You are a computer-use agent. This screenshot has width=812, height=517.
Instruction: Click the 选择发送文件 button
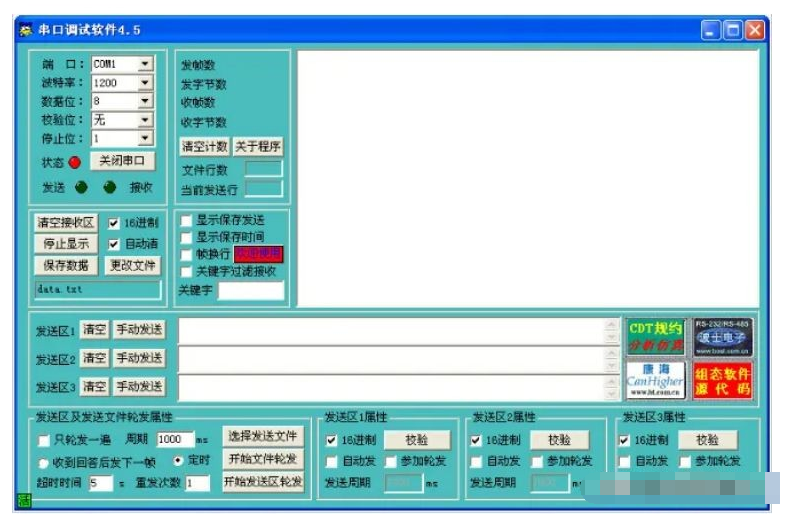pos(261,436)
